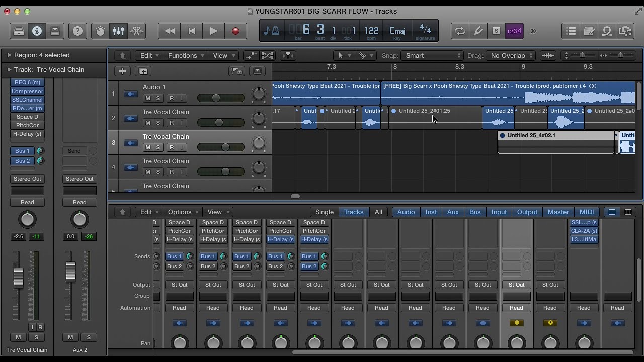Toggle the count-in 1234 button

[x=514, y=31]
